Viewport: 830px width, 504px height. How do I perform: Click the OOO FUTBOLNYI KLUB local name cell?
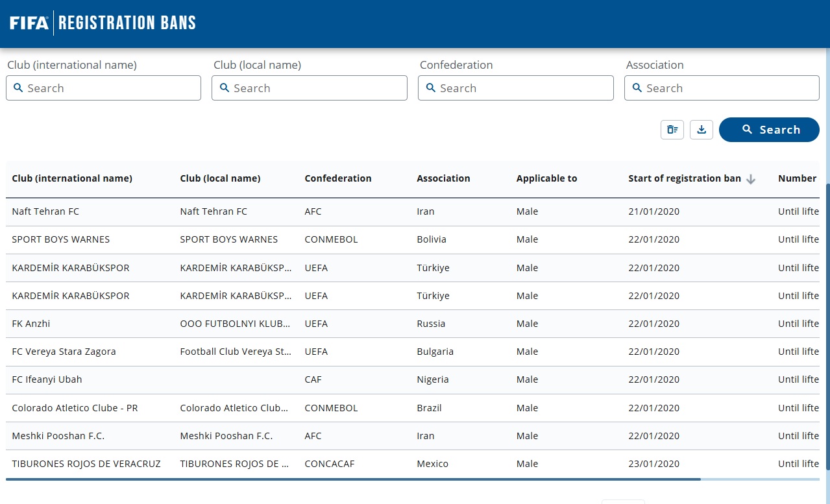(236, 324)
